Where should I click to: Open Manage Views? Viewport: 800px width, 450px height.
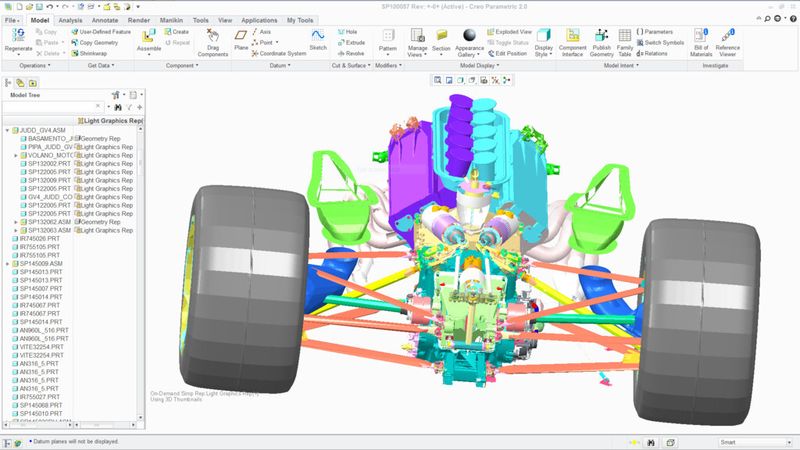click(x=417, y=42)
